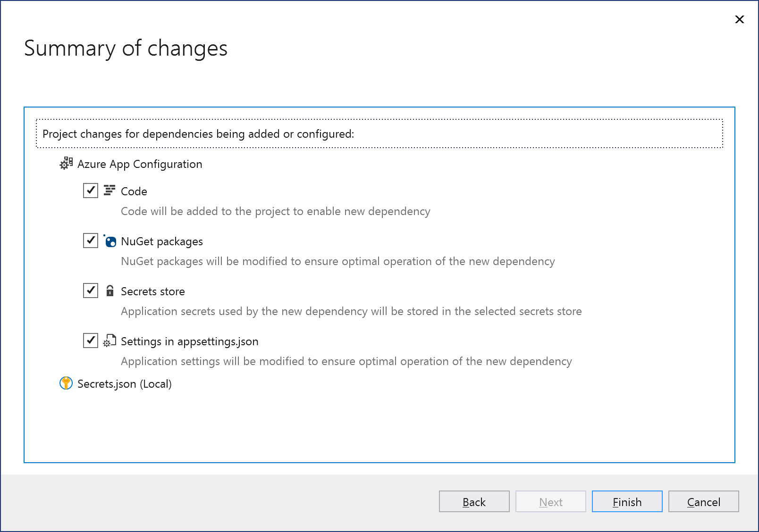Go Back to the previous step
Viewport: 759px width, 532px height.
(x=474, y=501)
